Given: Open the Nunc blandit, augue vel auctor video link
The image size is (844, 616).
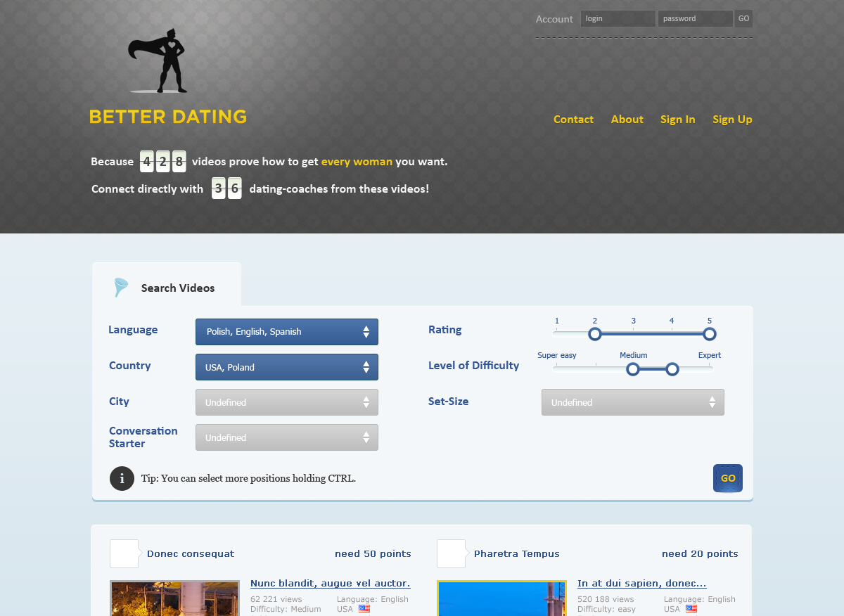Looking at the screenshot, I should click(x=331, y=583).
